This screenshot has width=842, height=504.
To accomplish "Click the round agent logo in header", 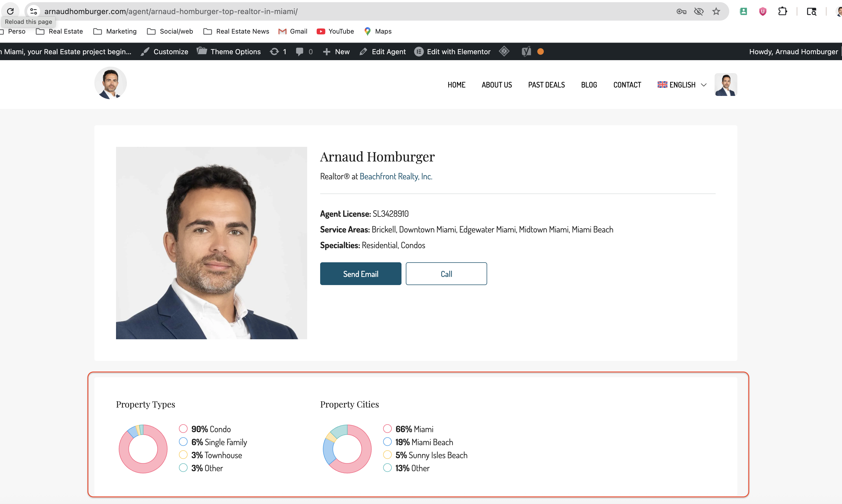I will point(110,83).
